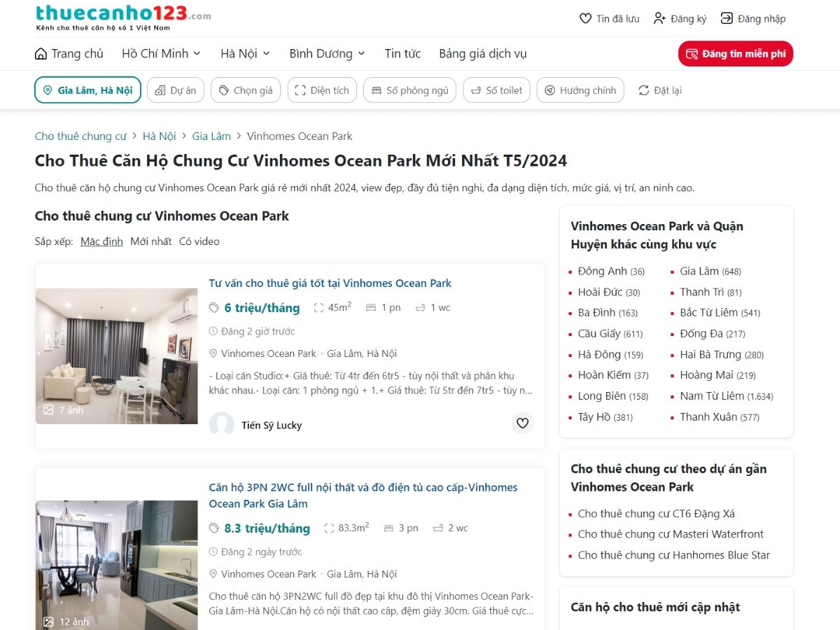Click Đăng tin miễn phí button
The width and height of the screenshot is (840, 630).
click(x=736, y=54)
